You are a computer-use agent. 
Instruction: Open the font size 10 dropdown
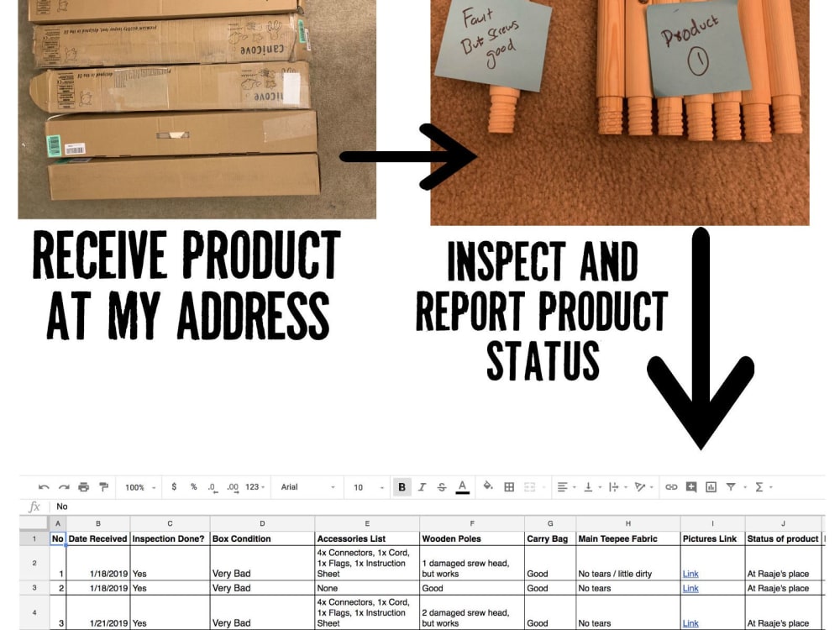pyautogui.click(x=369, y=487)
